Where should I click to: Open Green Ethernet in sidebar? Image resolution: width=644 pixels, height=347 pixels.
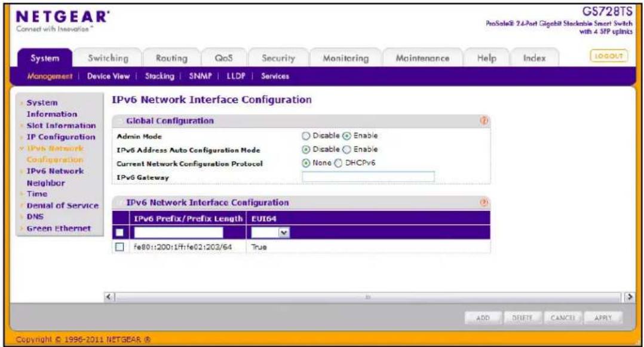click(x=59, y=228)
